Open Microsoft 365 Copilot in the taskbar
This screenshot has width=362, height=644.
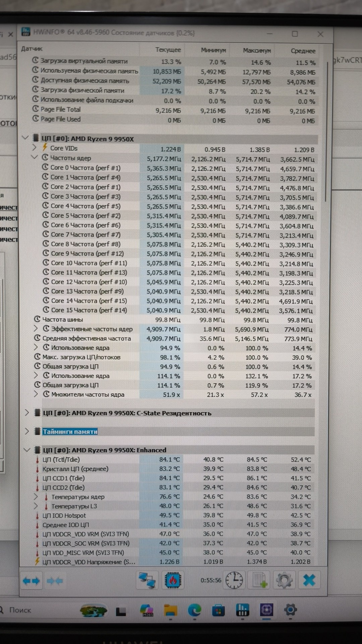click(147, 610)
